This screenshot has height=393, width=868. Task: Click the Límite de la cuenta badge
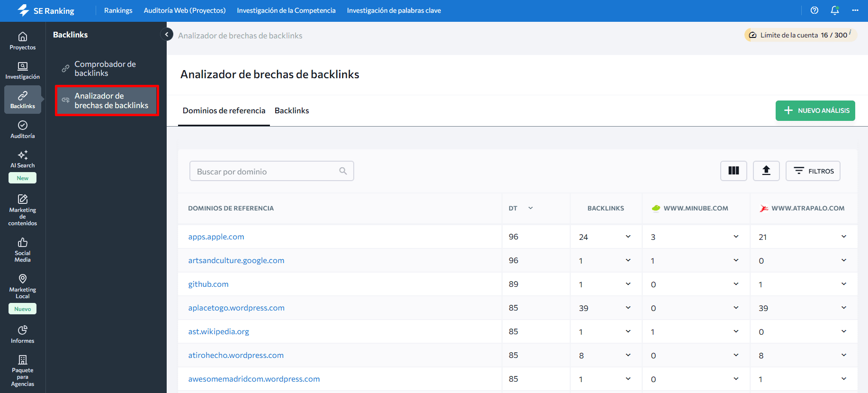tap(801, 35)
